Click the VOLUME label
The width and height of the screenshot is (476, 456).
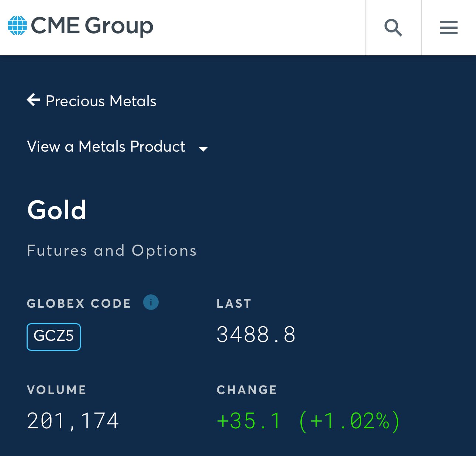tap(57, 390)
